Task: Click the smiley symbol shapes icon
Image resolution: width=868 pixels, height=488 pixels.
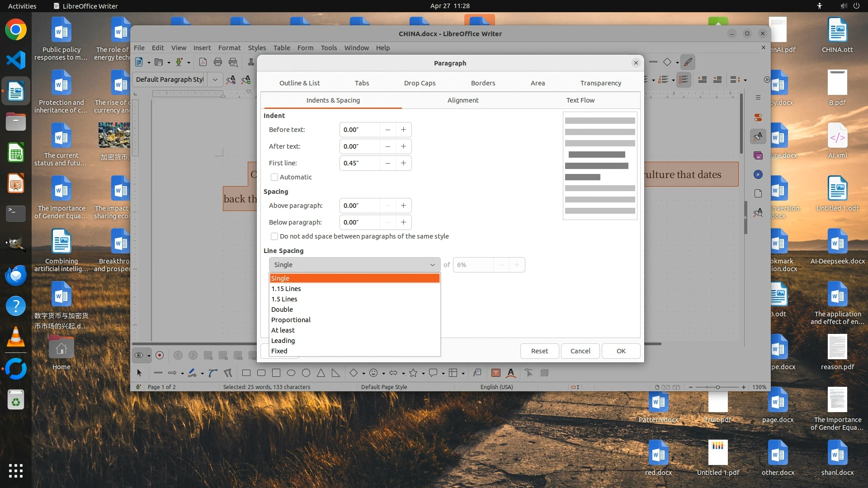Action: click(373, 373)
